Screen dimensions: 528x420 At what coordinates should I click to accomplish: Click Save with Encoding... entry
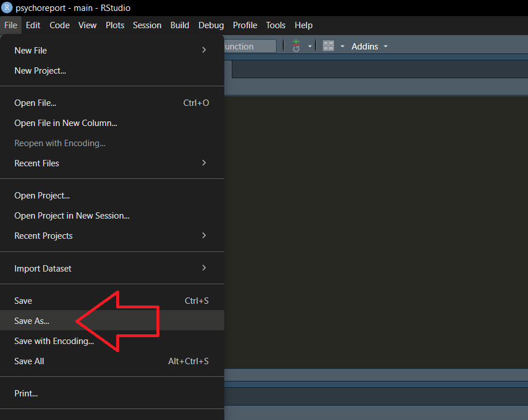click(x=54, y=341)
